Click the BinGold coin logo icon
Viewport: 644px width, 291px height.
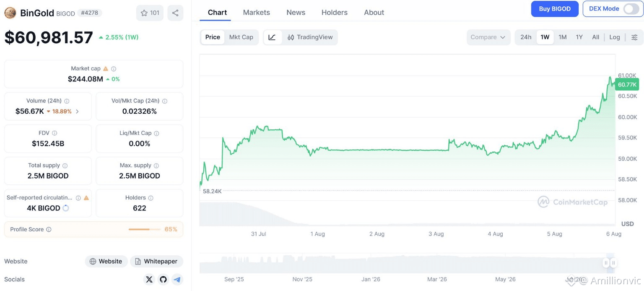click(x=10, y=13)
